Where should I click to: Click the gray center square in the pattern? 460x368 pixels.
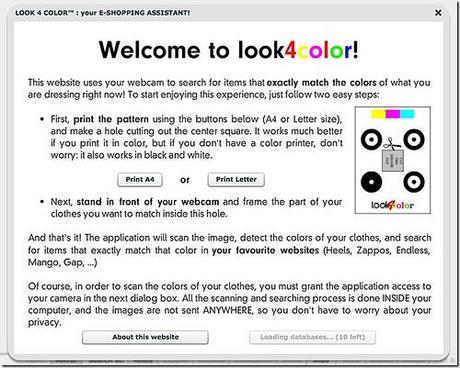tap(393, 161)
